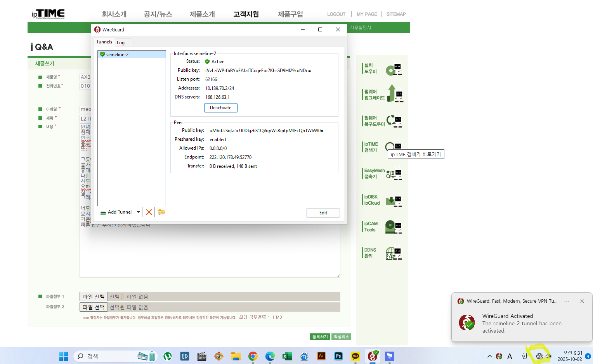
Task: Open the Add Tunnel dropdown arrow
Action: point(138,212)
